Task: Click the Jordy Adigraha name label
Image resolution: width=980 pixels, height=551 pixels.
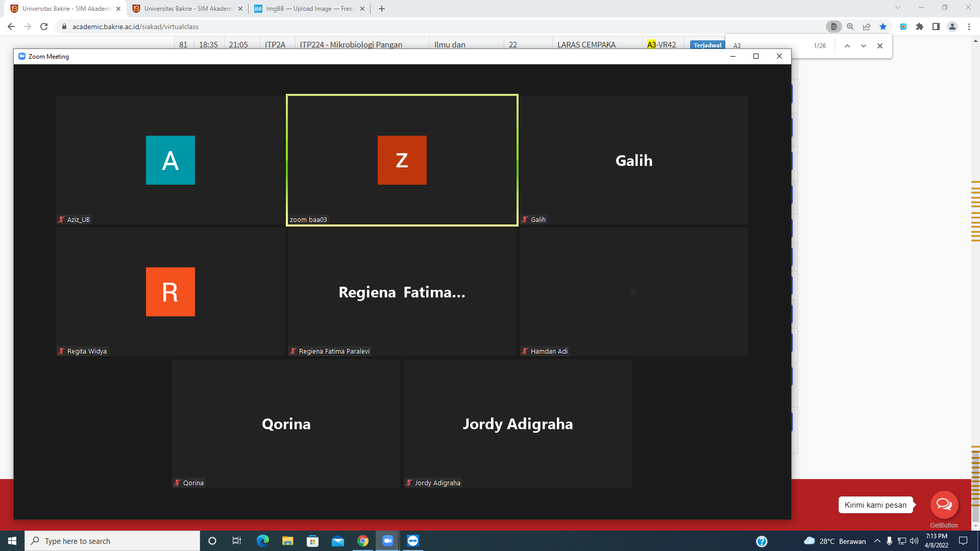Action: point(437,483)
